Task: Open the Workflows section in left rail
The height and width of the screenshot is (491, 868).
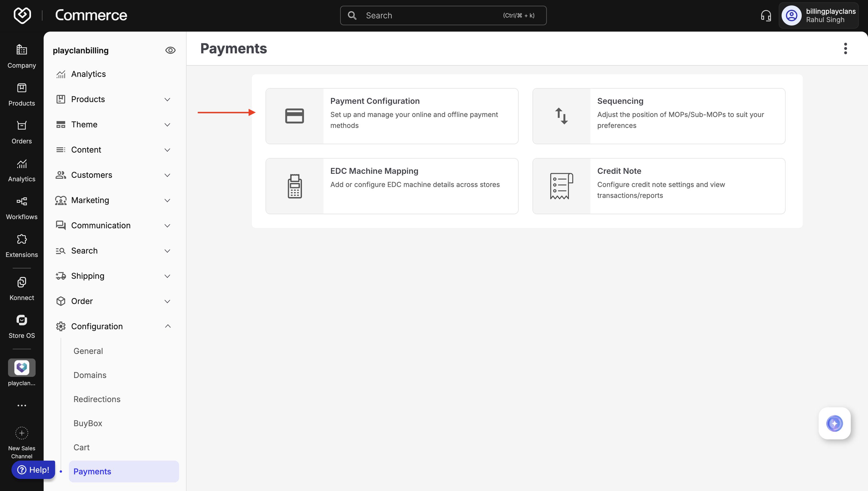Action: pyautogui.click(x=22, y=208)
